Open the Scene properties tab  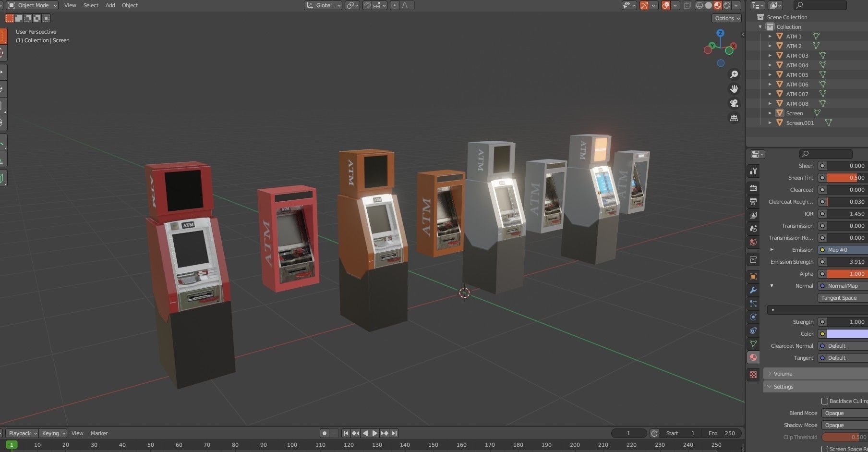pyautogui.click(x=753, y=228)
